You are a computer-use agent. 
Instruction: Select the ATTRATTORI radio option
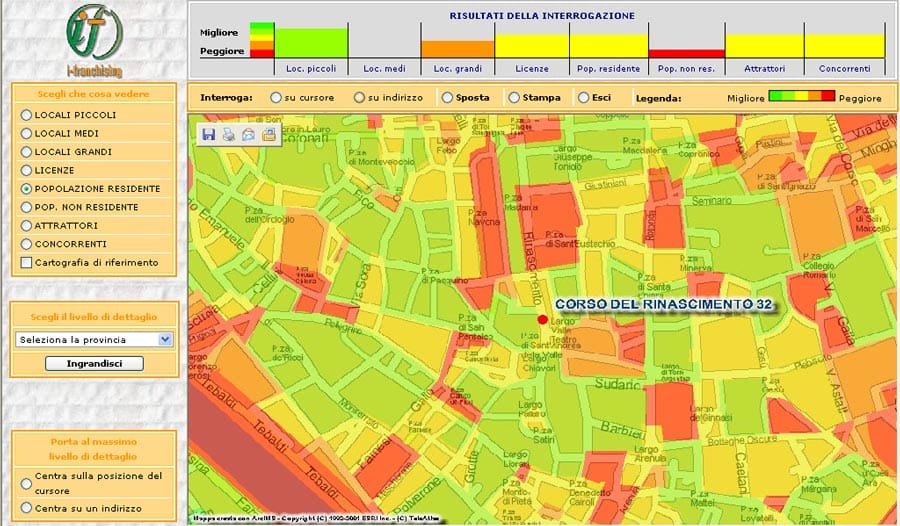coord(26,226)
